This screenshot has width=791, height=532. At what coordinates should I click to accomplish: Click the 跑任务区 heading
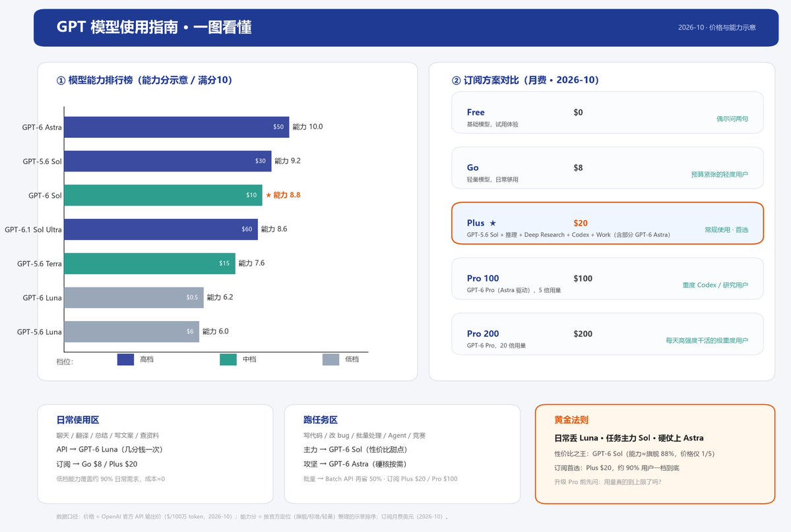click(x=321, y=419)
